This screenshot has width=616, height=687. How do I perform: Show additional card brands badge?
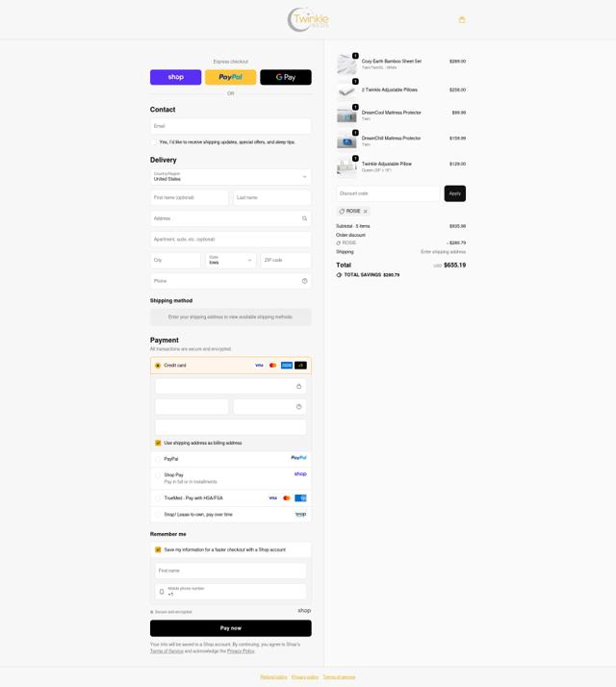click(300, 366)
